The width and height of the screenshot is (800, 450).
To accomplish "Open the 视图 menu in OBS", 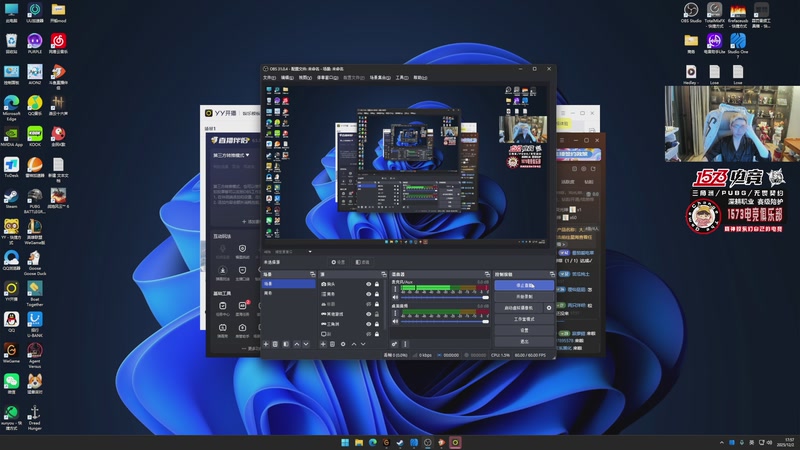I will tap(305, 78).
